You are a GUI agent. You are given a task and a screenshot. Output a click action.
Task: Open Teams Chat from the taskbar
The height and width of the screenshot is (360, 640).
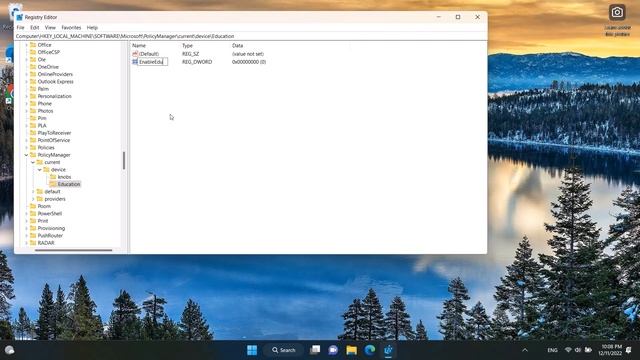click(333, 350)
